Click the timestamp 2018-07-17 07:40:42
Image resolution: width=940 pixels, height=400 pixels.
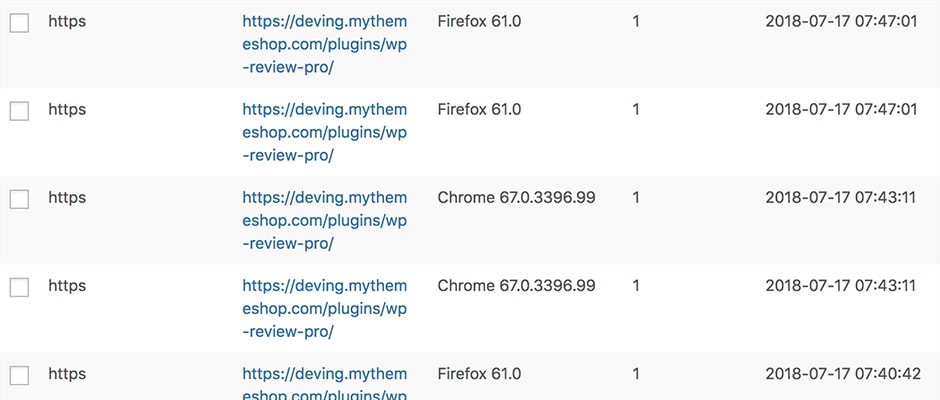[843, 374]
